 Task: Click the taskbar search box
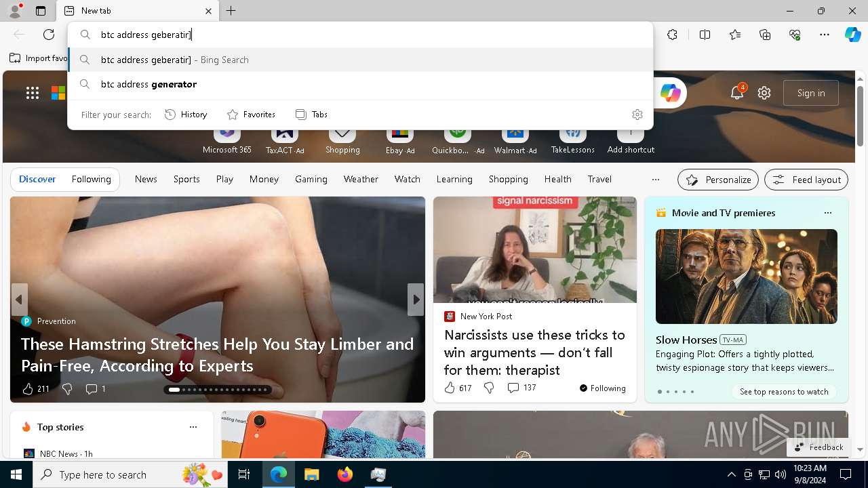click(x=132, y=474)
